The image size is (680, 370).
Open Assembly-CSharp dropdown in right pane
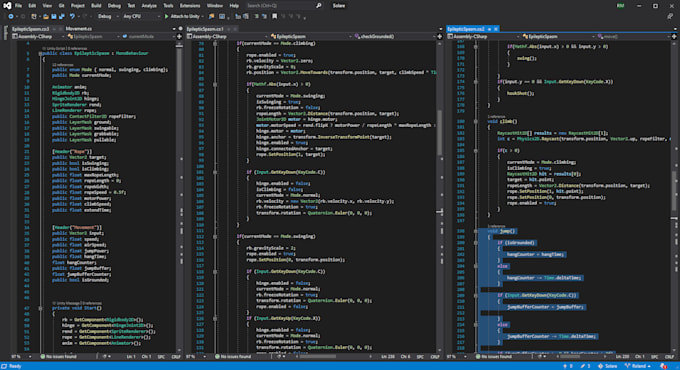coord(483,36)
